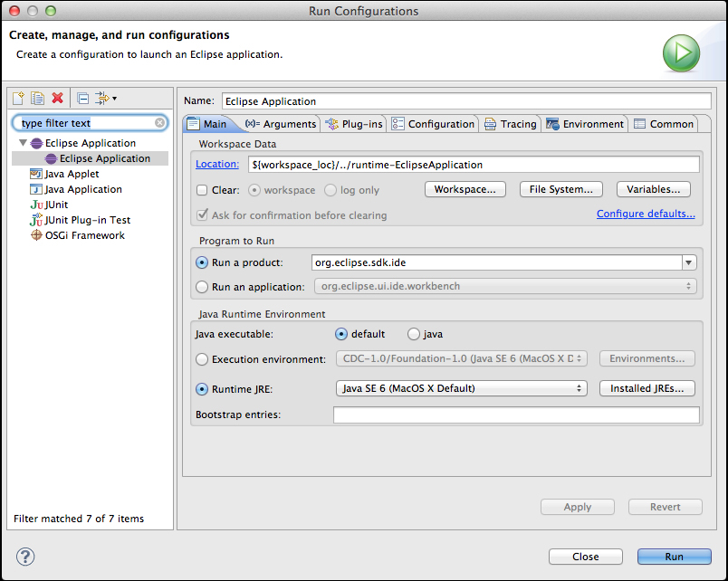Click the File System... button
Screen dimensions: 728x581
(561, 189)
